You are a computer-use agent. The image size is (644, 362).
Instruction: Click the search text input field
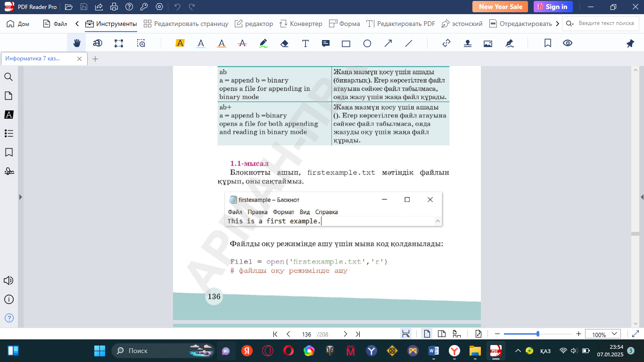pos(606,24)
